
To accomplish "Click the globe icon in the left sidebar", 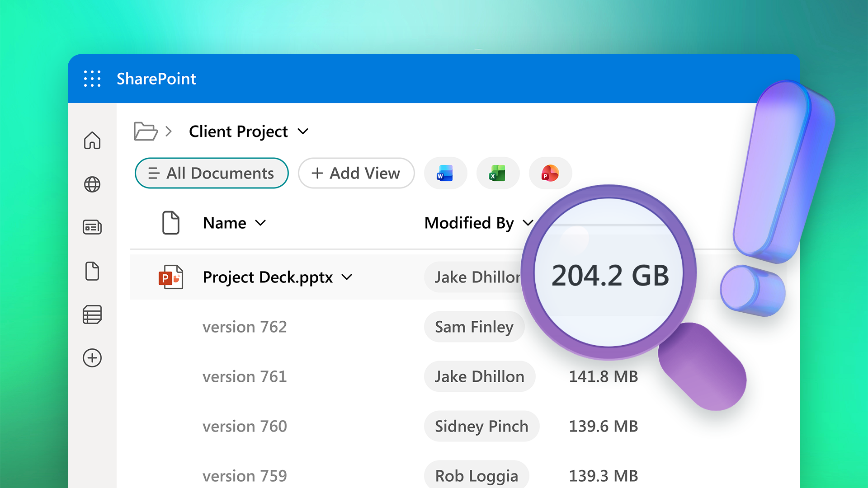I will [92, 184].
